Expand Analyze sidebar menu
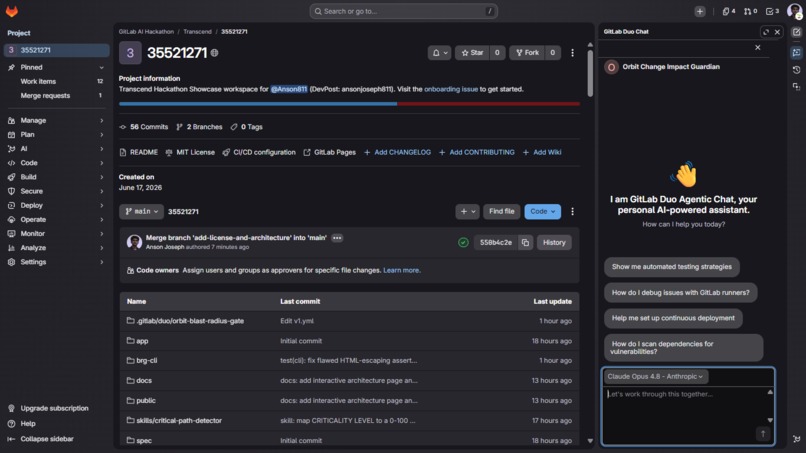806x453 pixels. (56, 248)
